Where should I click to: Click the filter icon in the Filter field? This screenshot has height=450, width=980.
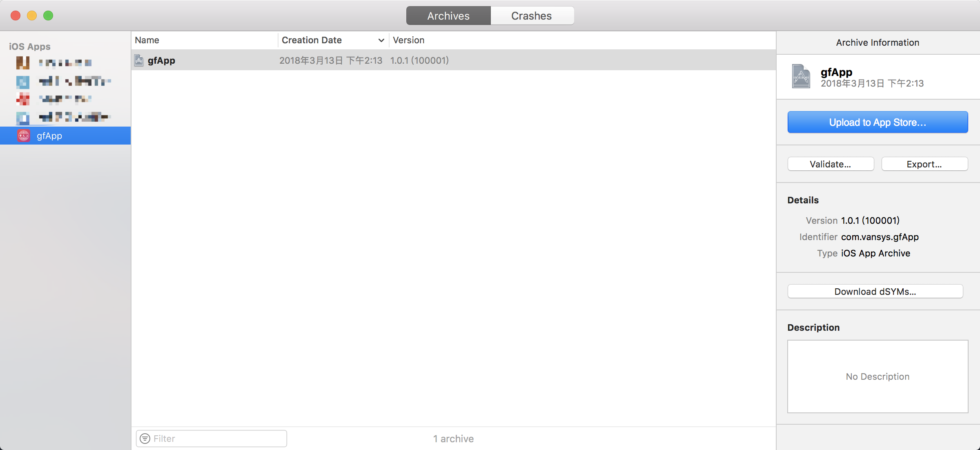(x=145, y=439)
